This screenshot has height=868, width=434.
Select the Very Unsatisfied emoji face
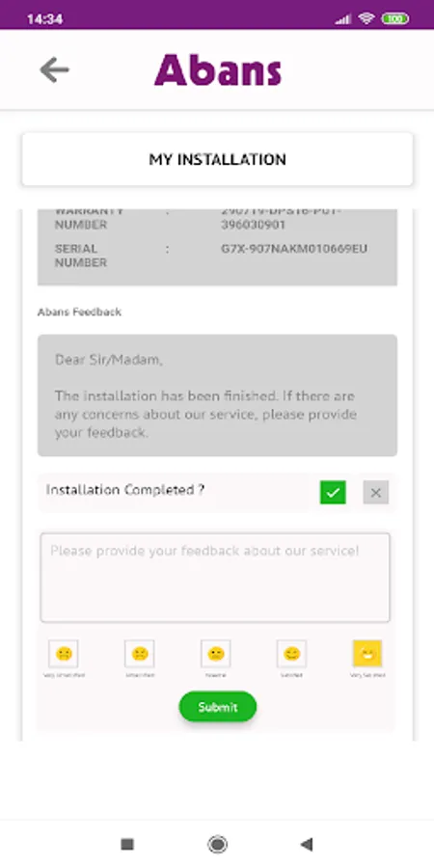(64, 654)
